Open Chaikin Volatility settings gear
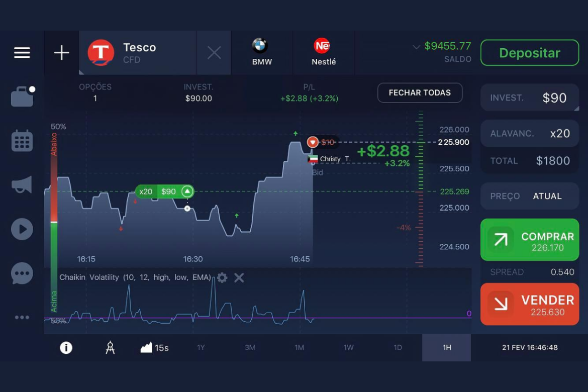The height and width of the screenshot is (392, 588). click(x=222, y=277)
